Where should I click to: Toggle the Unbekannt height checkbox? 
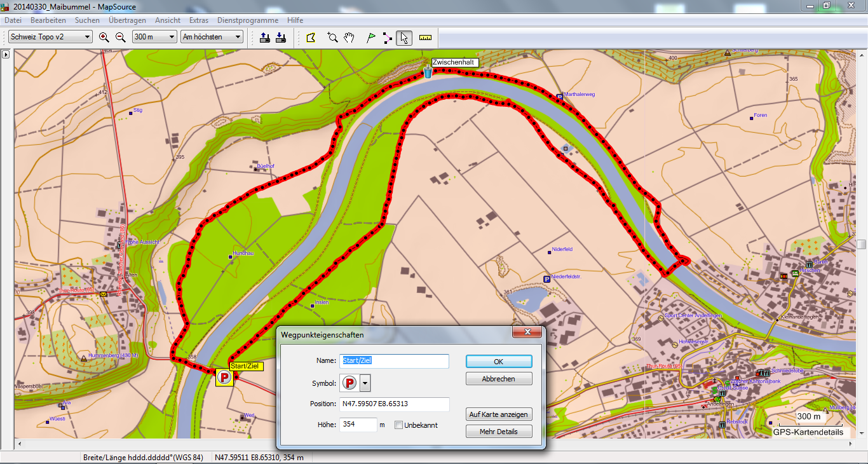click(x=398, y=425)
